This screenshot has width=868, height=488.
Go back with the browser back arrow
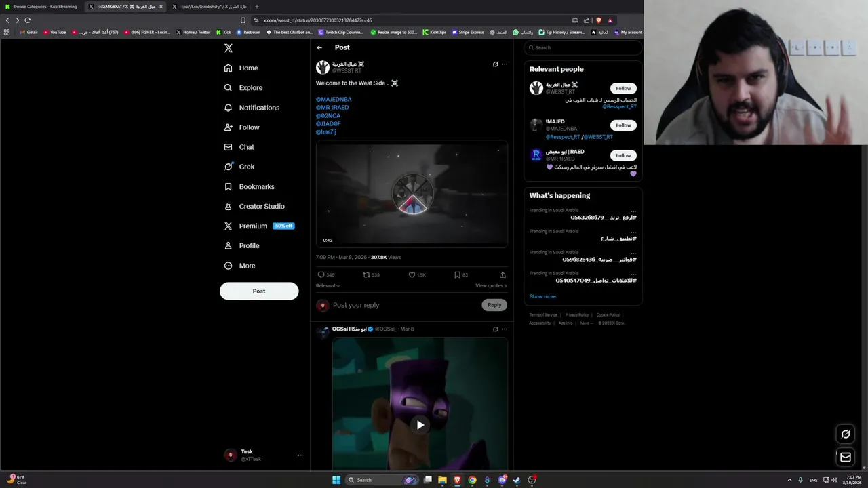click(7, 20)
